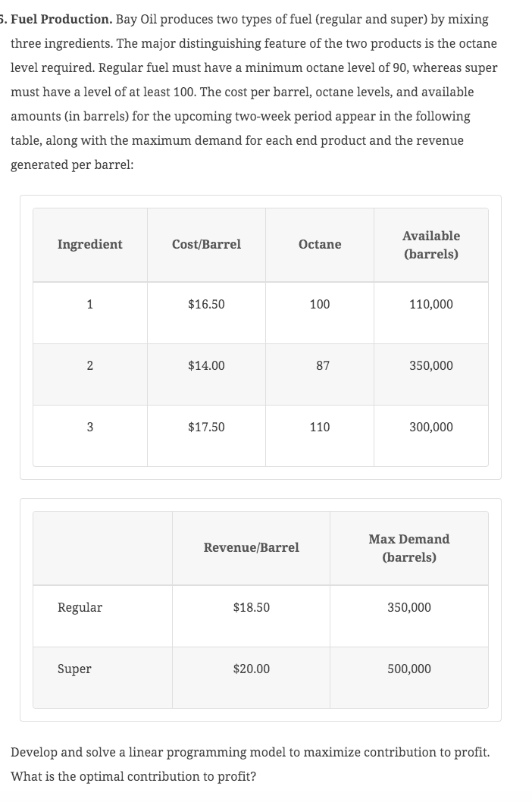Image resolution: width=532 pixels, height=802 pixels.
Task: Select the Super row label
Action: pos(74,669)
